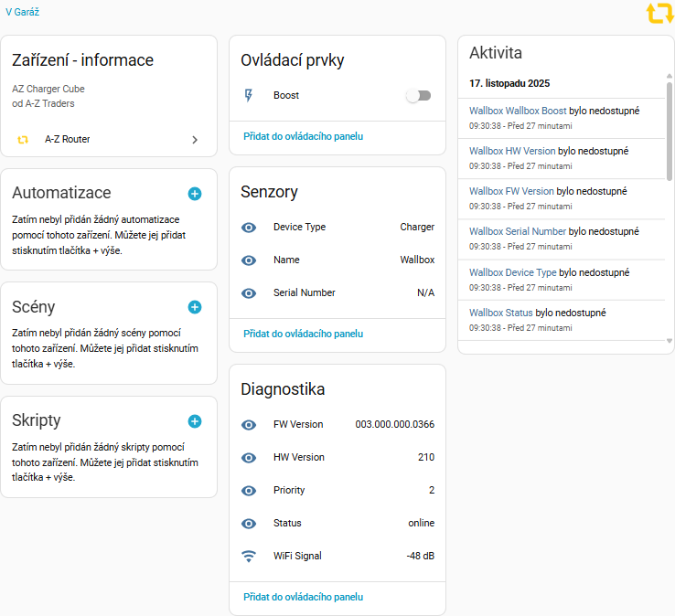The image size is (675, 616).
Task: Click the eye icon next to Device Type
Action: coord(248,227)
